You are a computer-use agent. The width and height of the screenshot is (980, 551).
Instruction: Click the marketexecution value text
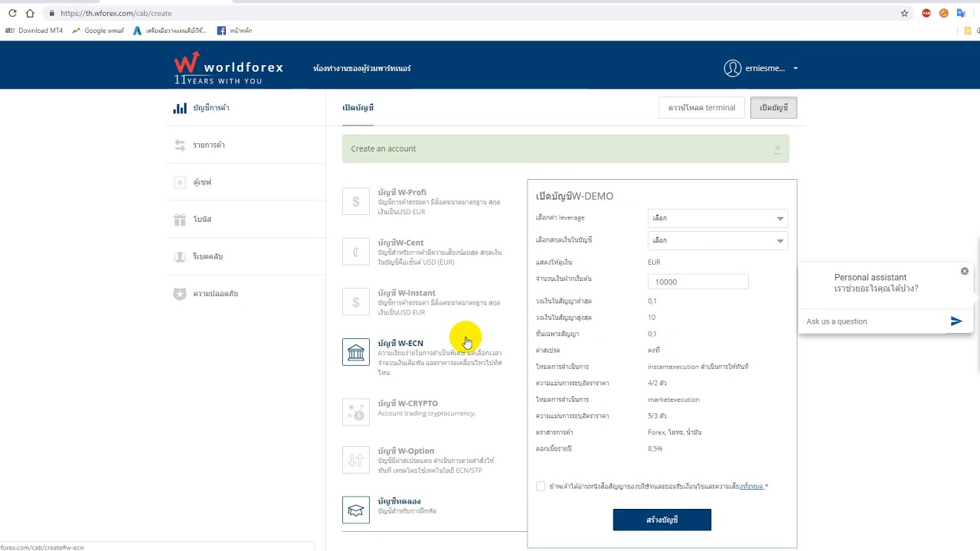coord(674,399)
